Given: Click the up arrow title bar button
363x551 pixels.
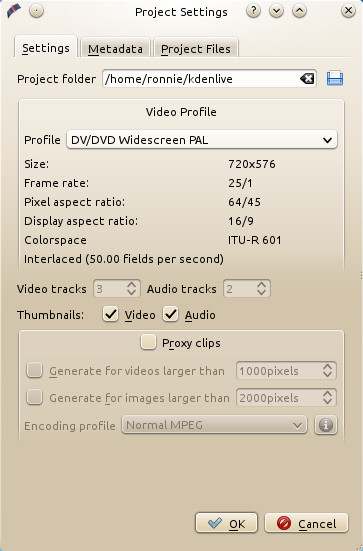Looking at the screenshot, I should 299,11.
